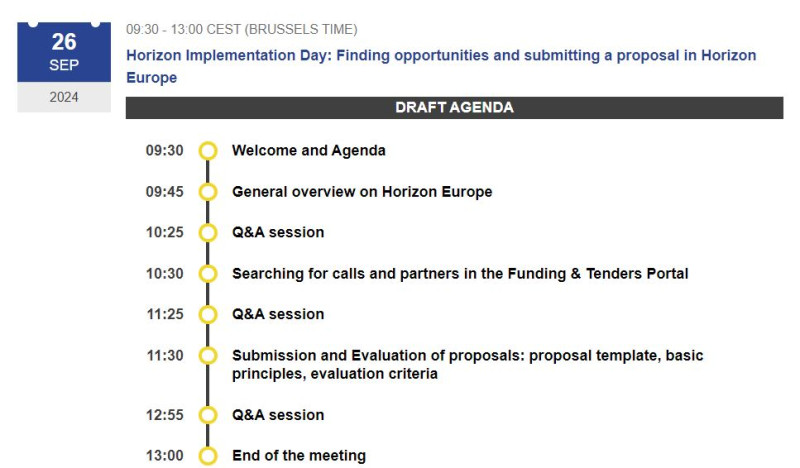Image resolution: width=800 pixels, height=468 pixels.
Task: Click the yellow circle at 09:45
Action: pos(208,192)
